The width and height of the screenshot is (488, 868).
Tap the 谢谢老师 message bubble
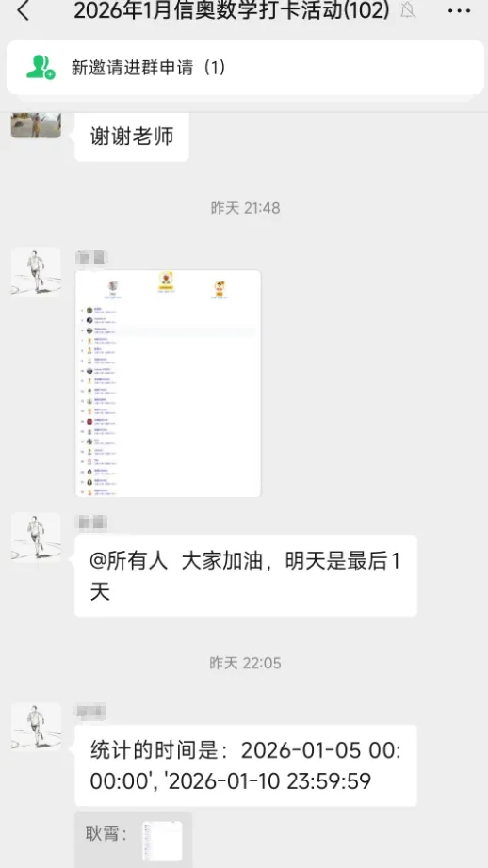[132, 137]
